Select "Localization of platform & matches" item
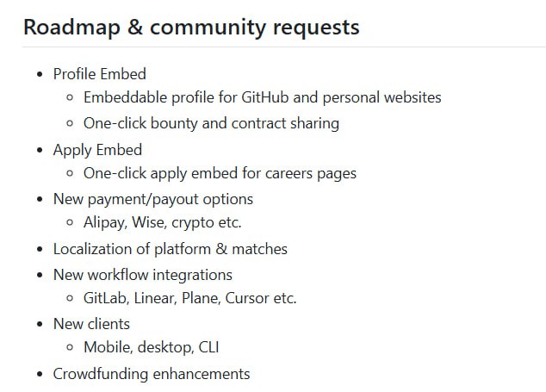This screenshot has height=392, width=546. [170, 249]
